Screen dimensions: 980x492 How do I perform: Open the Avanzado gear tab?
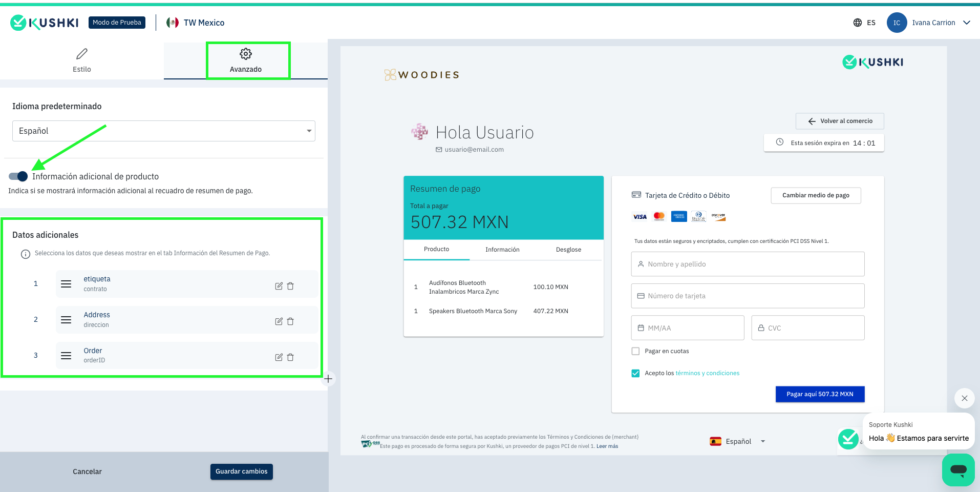[246, 60]
